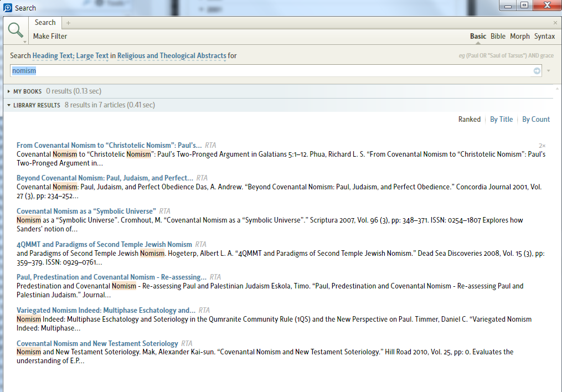Open Variegated Nomism Indeed article

click(x=106, y=310)
